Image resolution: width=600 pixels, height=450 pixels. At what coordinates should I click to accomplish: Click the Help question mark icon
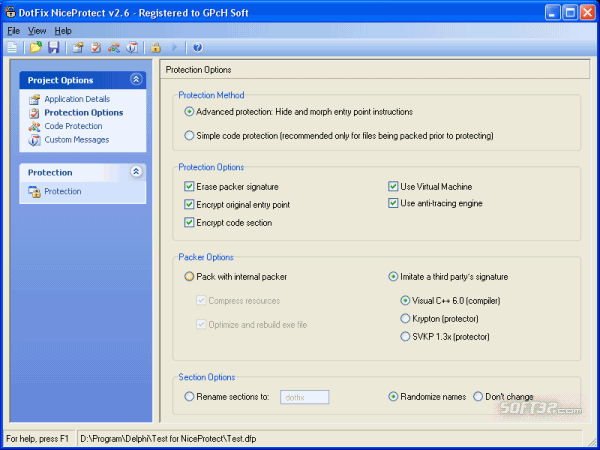coord(197,47)
